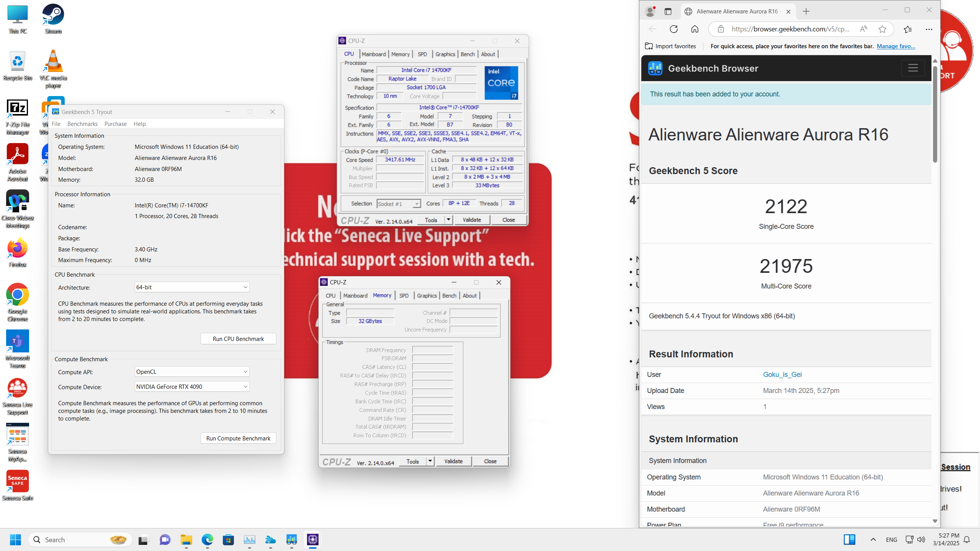Viewport: 980px width, 551px height.
Task: Click Close button in bottom CPU-Z window
Action: coord(490,461)
